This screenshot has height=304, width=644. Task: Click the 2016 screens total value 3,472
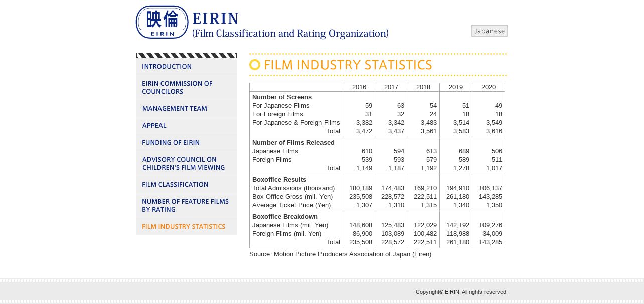[x=364, y=131]
